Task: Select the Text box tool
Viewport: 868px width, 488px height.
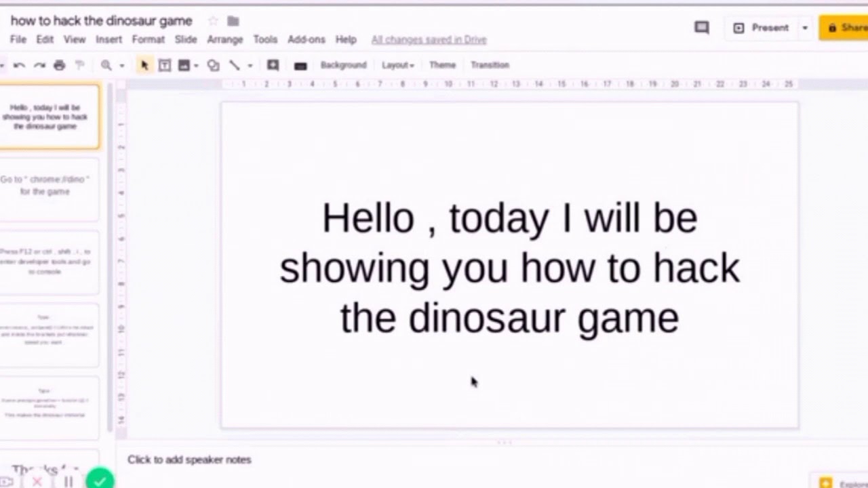Action: (164, 65)
